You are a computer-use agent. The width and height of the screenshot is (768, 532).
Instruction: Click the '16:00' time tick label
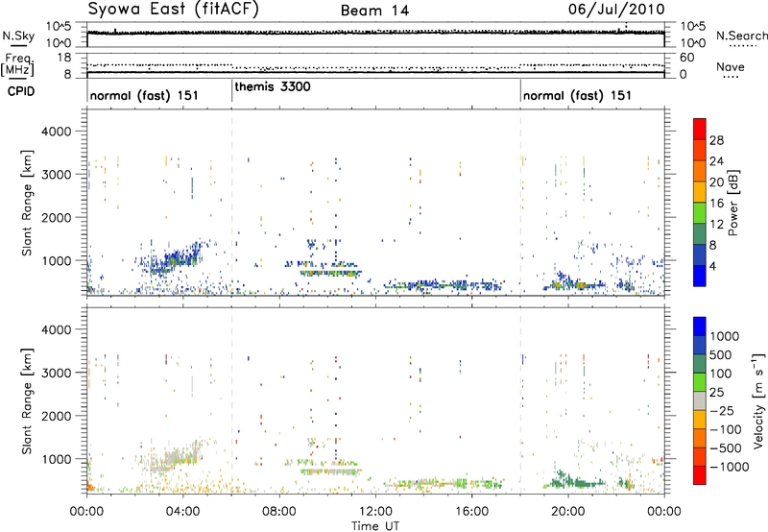[471, 512]
